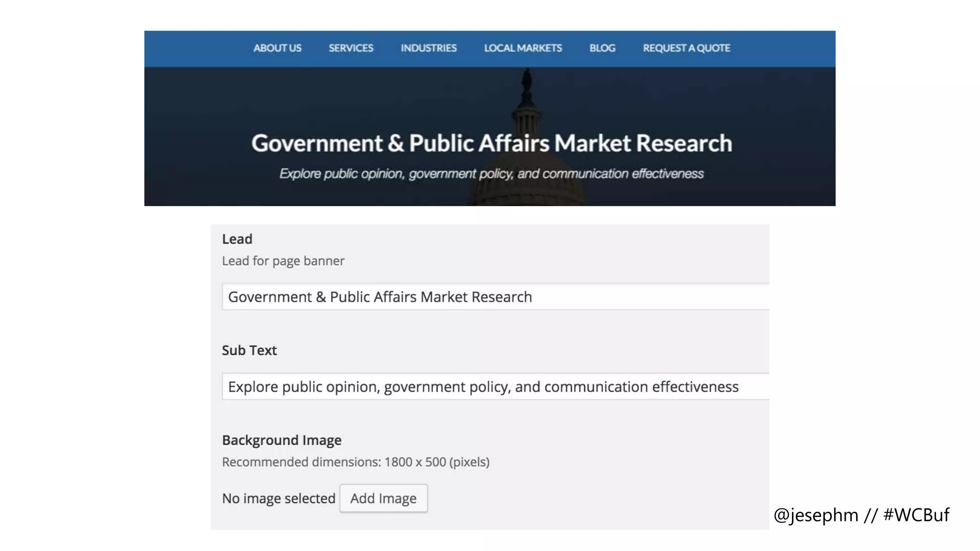Visit the Blog link
980x551 pixels.
[602, 48]
